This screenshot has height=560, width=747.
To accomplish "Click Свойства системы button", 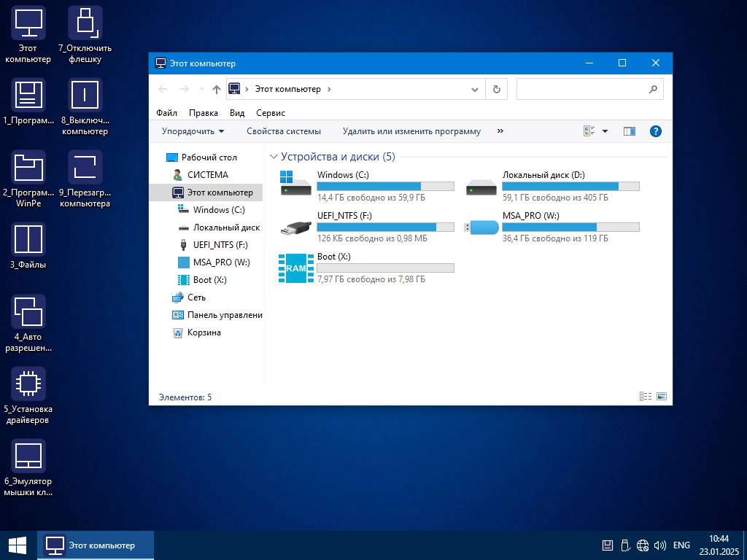I will [x=283, y=131].
